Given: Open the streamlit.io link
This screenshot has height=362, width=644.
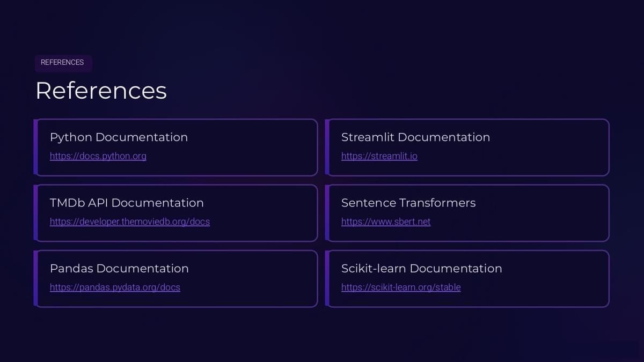Looking at the screenshot, I should point(379,156).
